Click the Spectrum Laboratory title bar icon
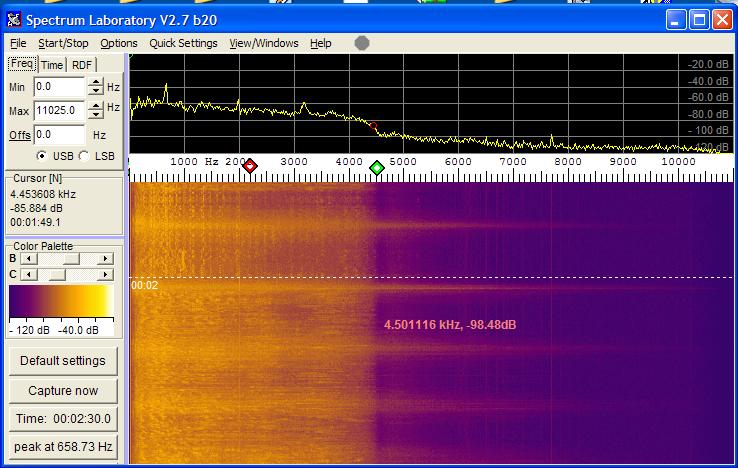738x468 pixels. coord(13,19)
